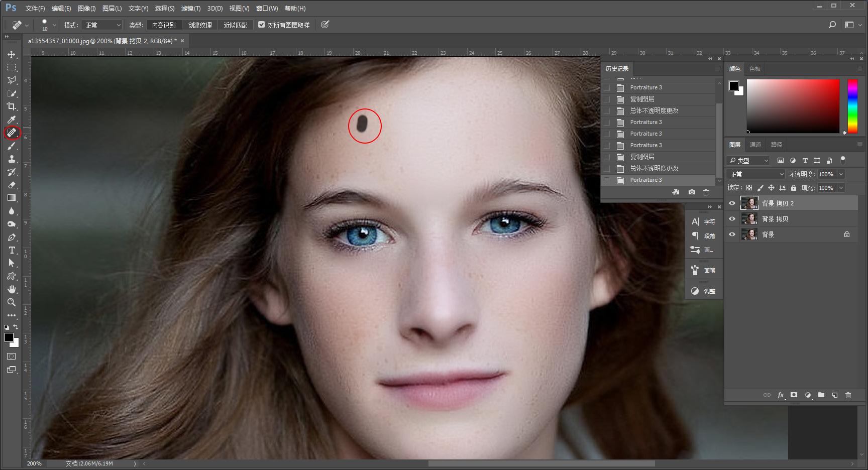Filter layers for type layers
The width and height of the screenshot is (868, 470).
pyautogui.click(x=805, y=161)
